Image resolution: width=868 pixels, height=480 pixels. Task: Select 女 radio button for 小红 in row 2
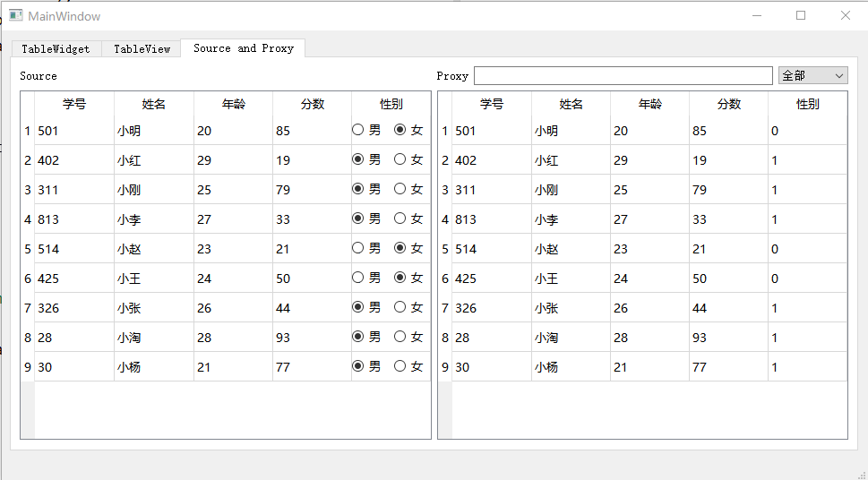point(400,160)
